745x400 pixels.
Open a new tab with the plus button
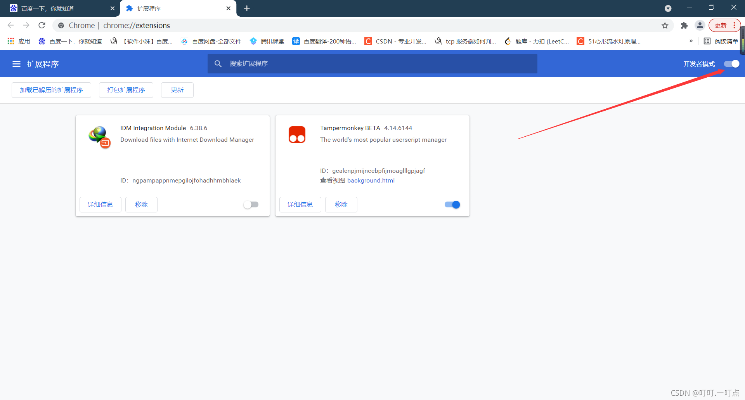point(247,8)
